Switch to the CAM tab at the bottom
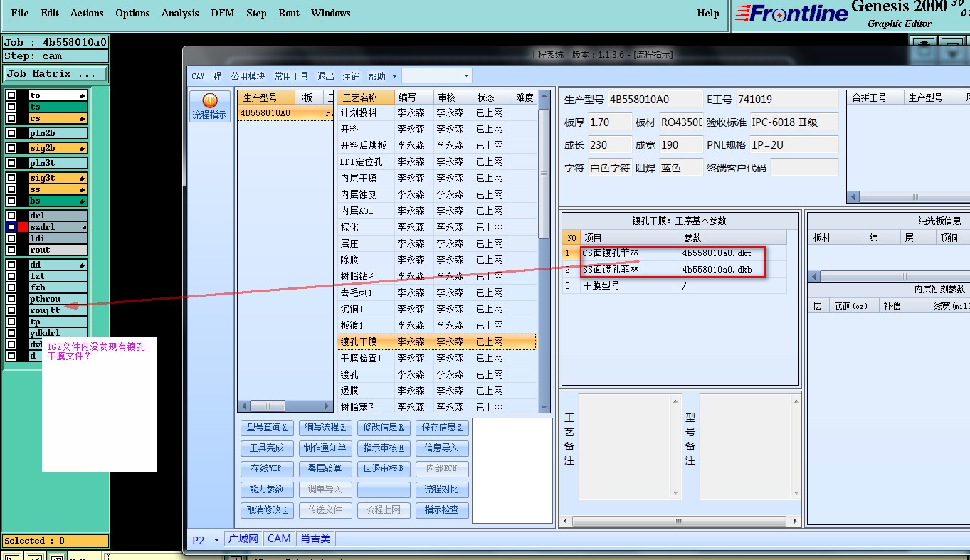Image resolution: width=970 pixels, height=560 pixels. pyautogui.click(x=279, y=539)
